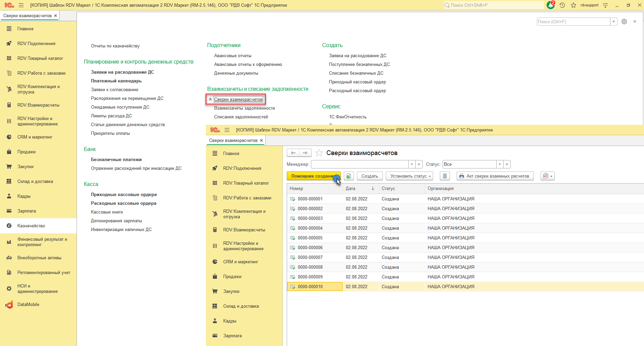Open the Сверки взаиморасчетов link

pos(238,100)
